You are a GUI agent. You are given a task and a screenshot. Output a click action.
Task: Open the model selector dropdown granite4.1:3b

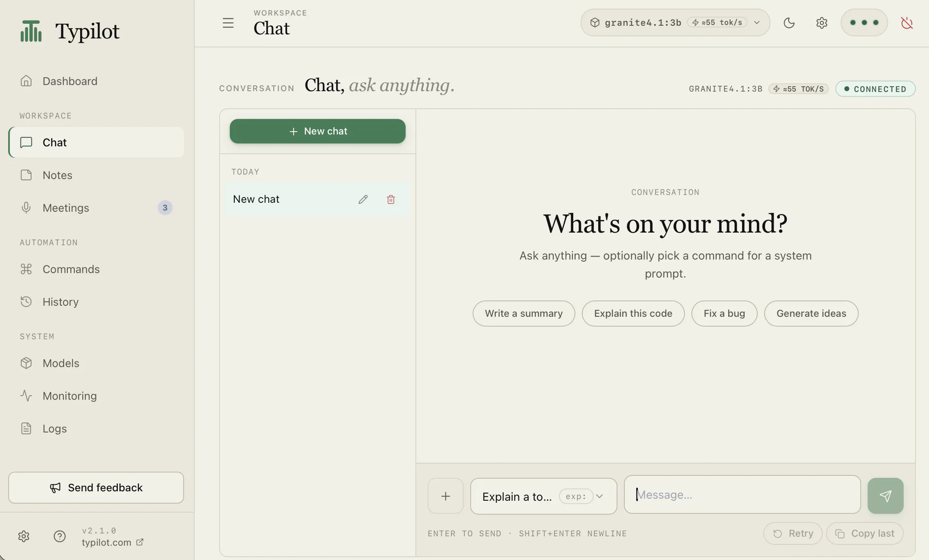click(675, 22)
